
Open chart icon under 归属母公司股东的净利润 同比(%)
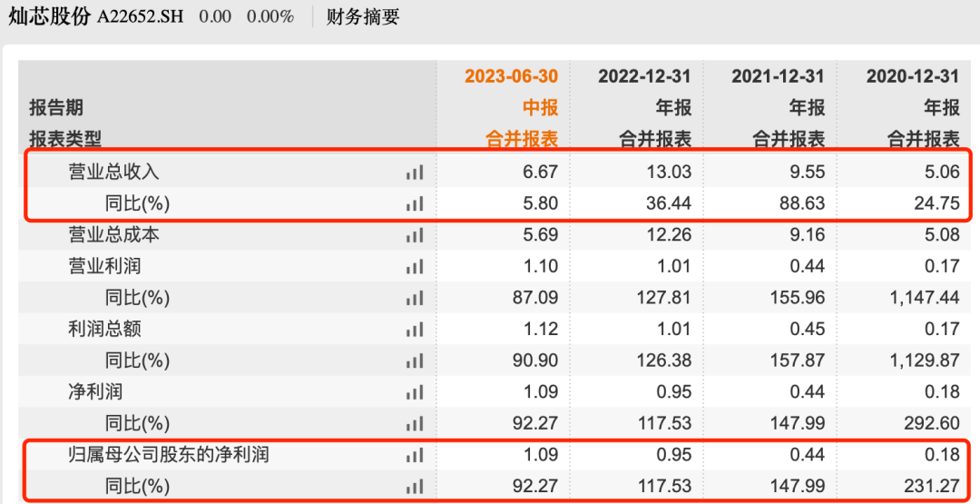pyautogui.click(x=415, y=486)
